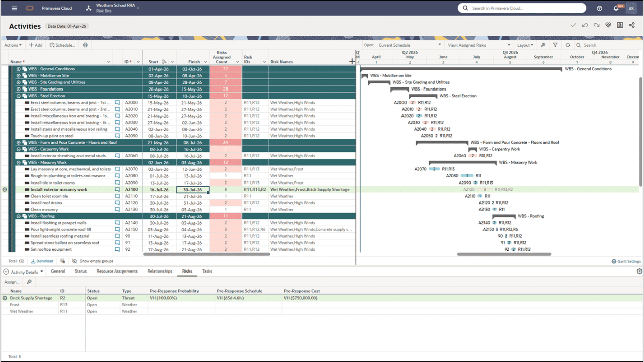This screenshot has width=644, height=362.
Task: Click the Download link
Action: (x=42, y=261)
